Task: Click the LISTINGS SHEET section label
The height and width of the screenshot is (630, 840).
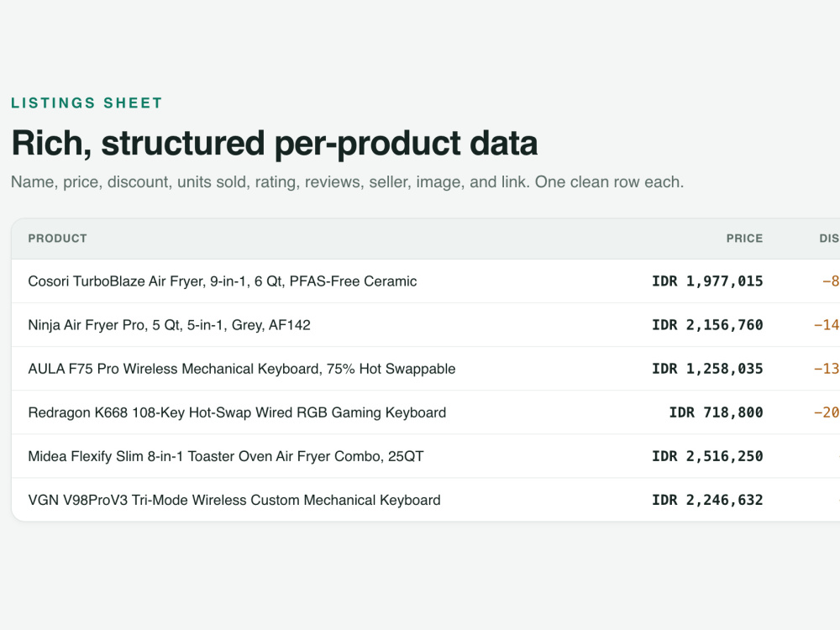Action: coord(87,102)
